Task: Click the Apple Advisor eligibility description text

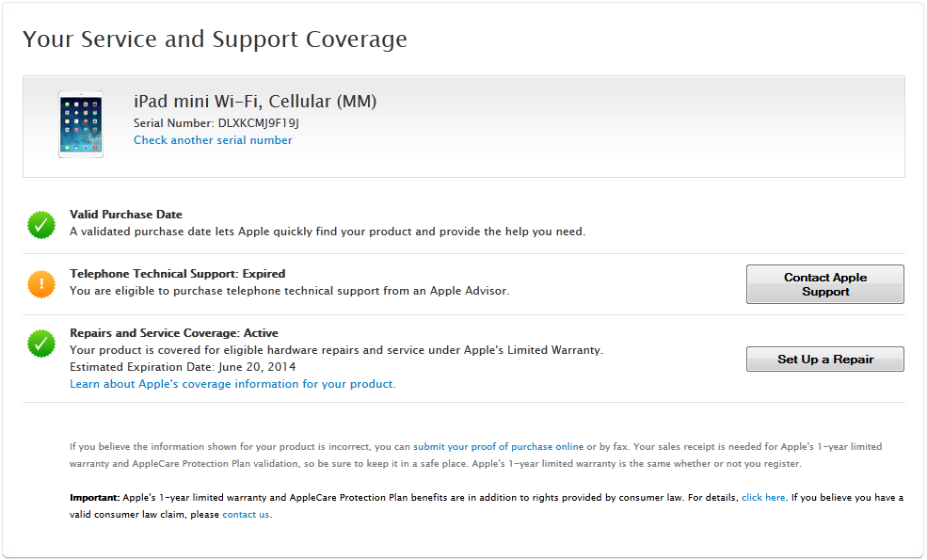Action: point(289,291)
